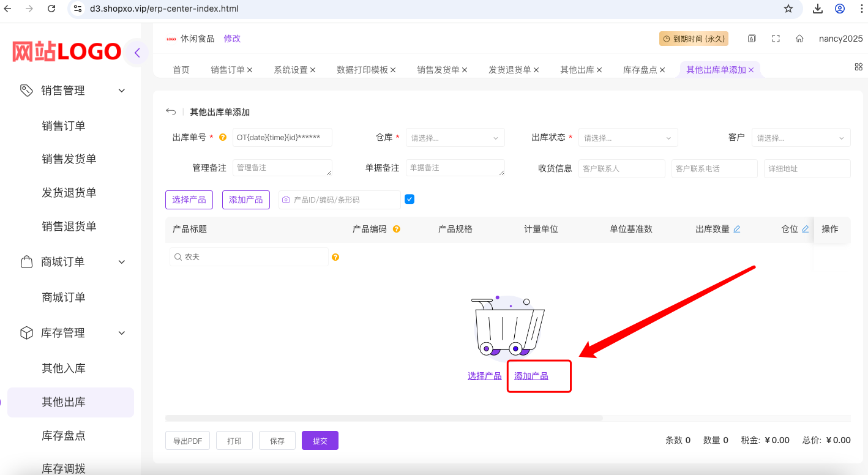Viewport: 868px width, 475px height.
Task: Toggle the blue checkbox beside barcode field
Action: pos(410,199)
